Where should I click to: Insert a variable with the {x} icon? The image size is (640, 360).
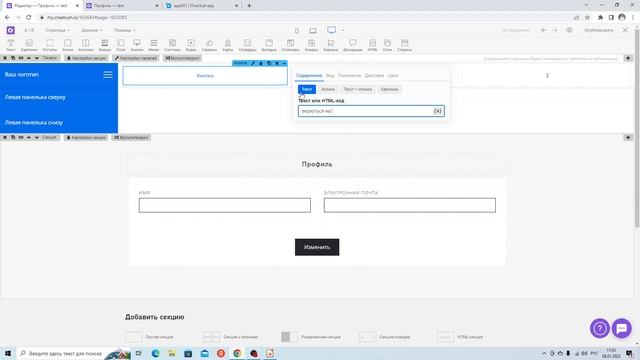click(x=438, y=111)
